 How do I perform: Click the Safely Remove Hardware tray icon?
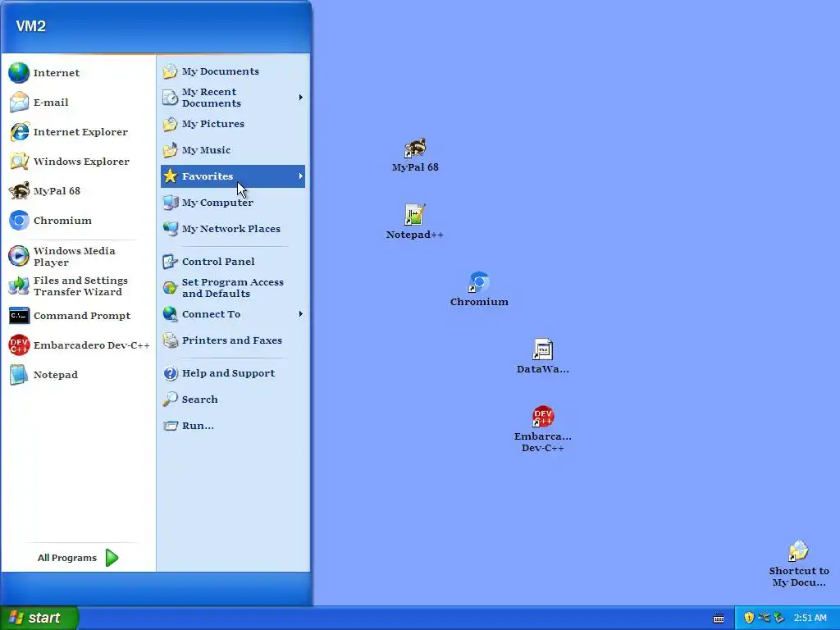[x=779, y=618]
